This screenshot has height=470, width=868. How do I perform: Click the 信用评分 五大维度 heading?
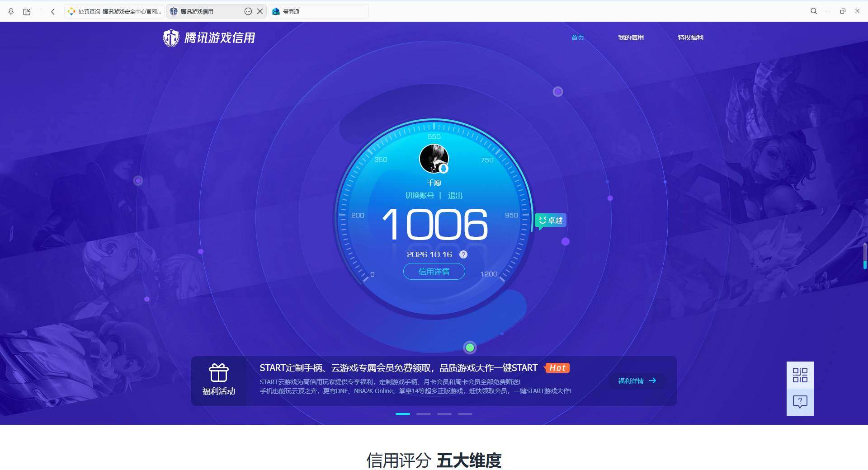(434, 461)
